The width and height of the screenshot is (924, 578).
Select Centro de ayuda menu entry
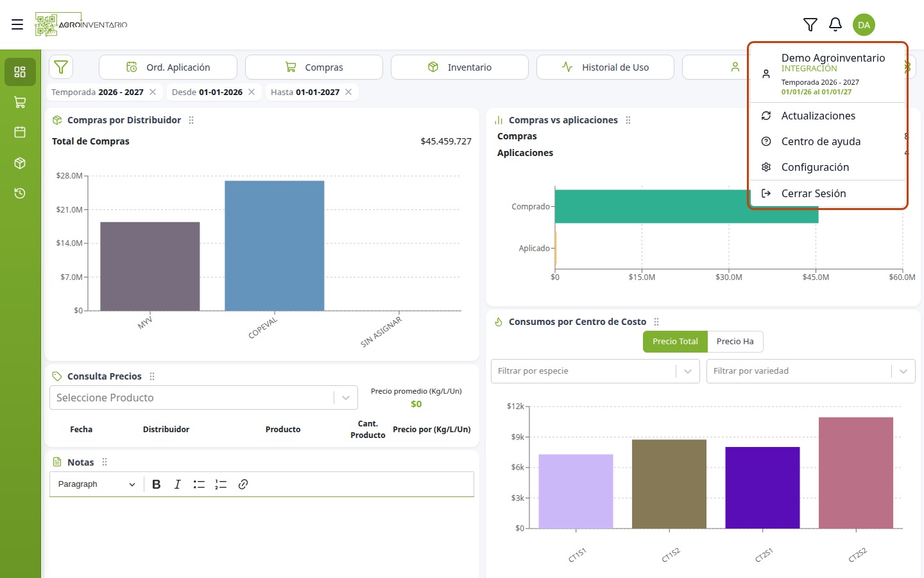tap(828, 141)
